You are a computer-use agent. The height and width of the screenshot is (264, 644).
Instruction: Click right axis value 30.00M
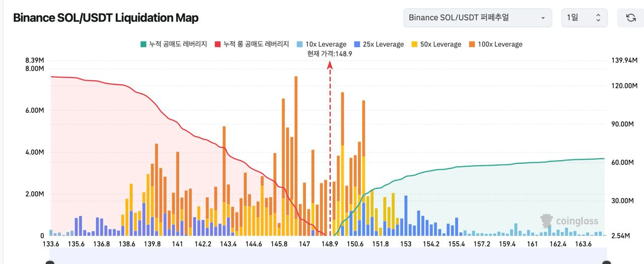(x=622, y=201)
